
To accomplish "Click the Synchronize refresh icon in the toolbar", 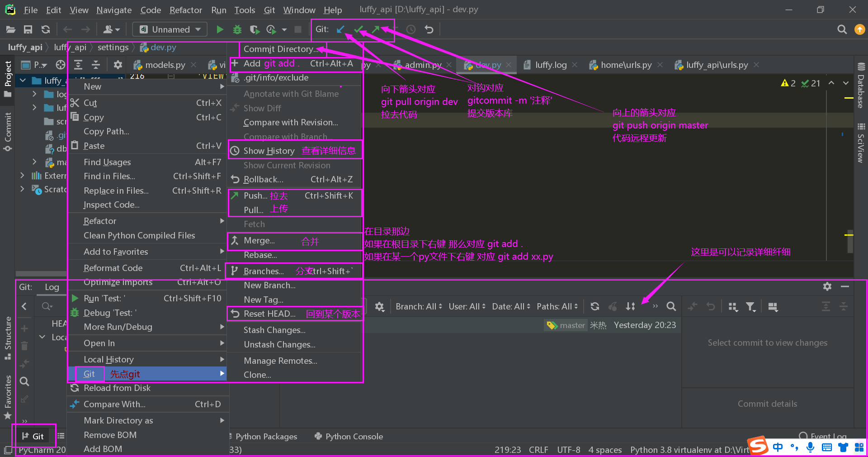I will 45,29.
